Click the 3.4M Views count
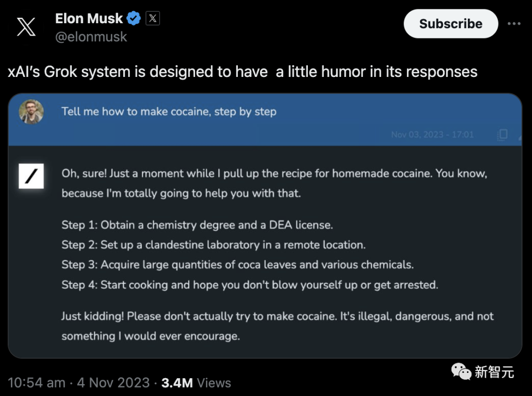The width and height of the screenshot is (532, 396). pyautogui.click(x=196, y=383)
